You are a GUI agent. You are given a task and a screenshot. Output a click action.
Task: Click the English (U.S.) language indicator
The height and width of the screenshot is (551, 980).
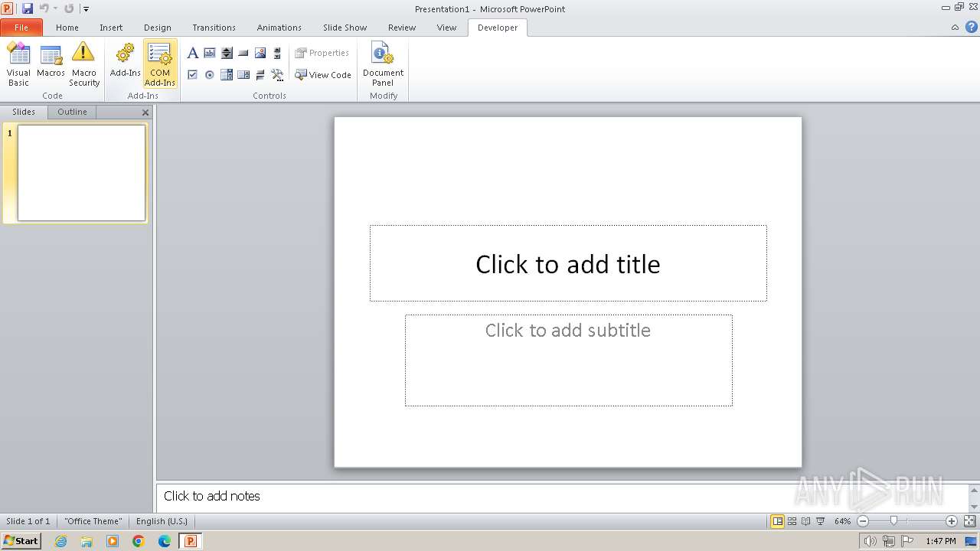162,521
